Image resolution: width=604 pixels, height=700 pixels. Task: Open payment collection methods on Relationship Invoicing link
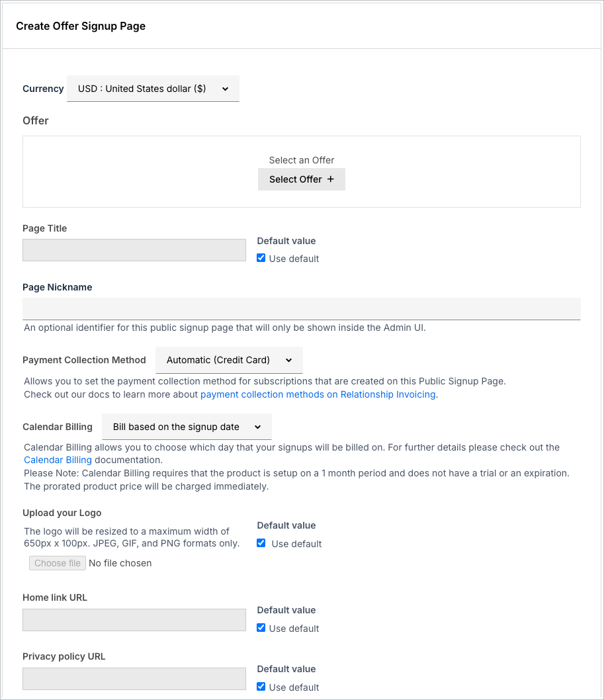(x=318, y=394)
